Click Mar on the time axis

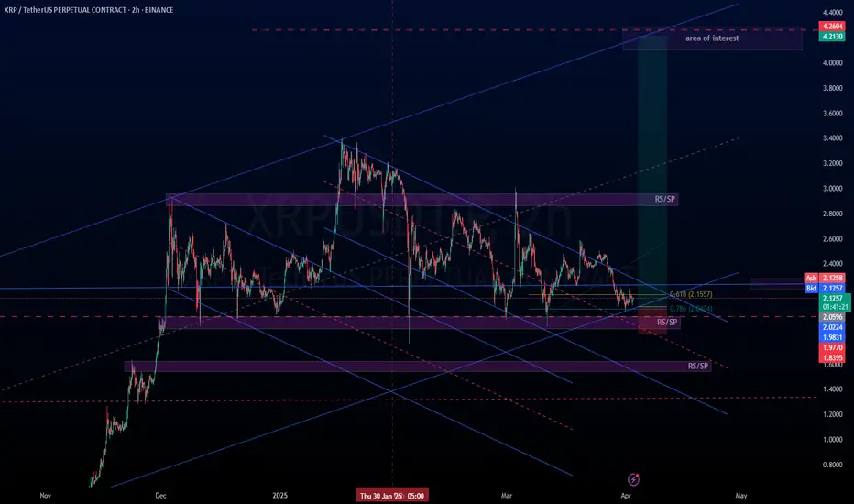point(507,495)
